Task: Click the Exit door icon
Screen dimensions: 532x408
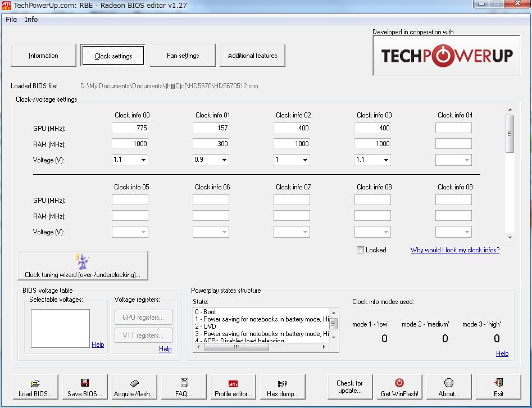Action: click(x=498, y=383)
